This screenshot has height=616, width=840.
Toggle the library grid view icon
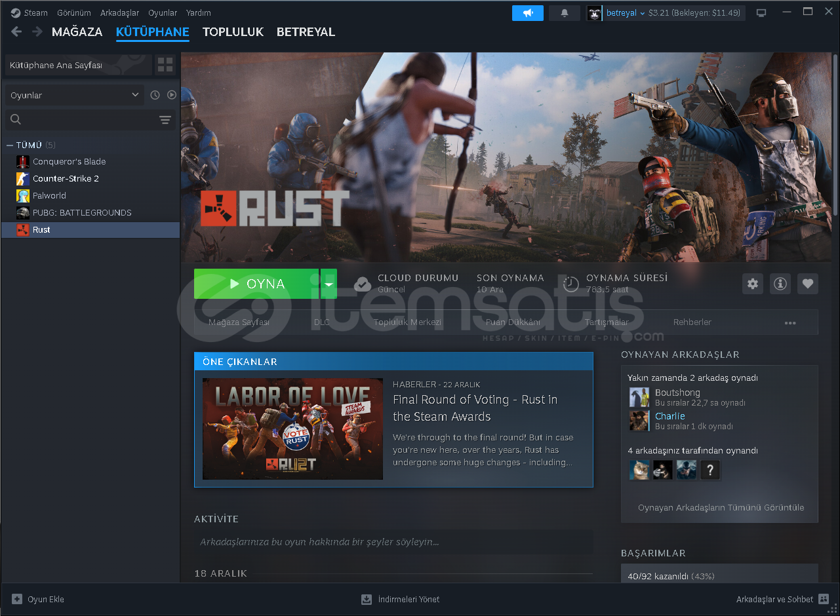tap(165, 65)
